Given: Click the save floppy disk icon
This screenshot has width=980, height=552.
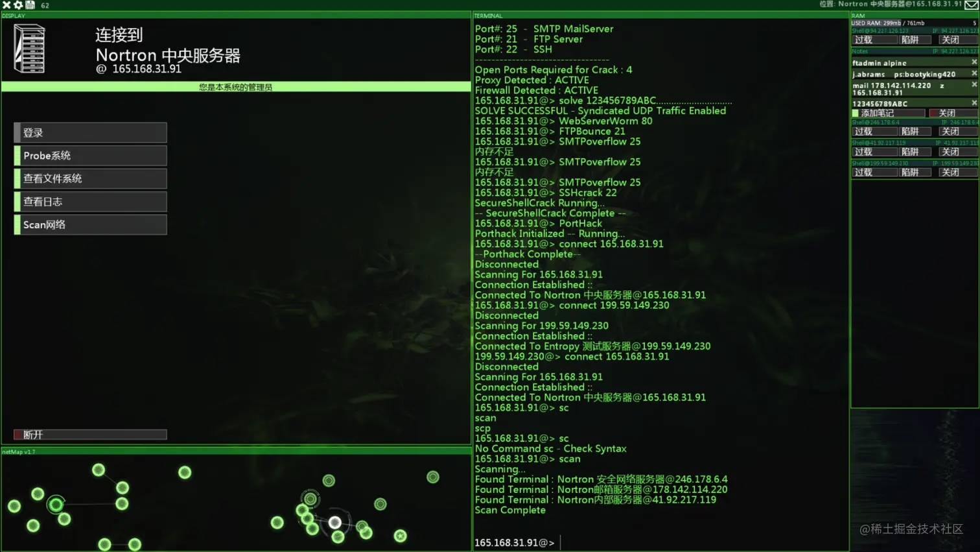Looking at the screenshot, I should pos(30,5).
